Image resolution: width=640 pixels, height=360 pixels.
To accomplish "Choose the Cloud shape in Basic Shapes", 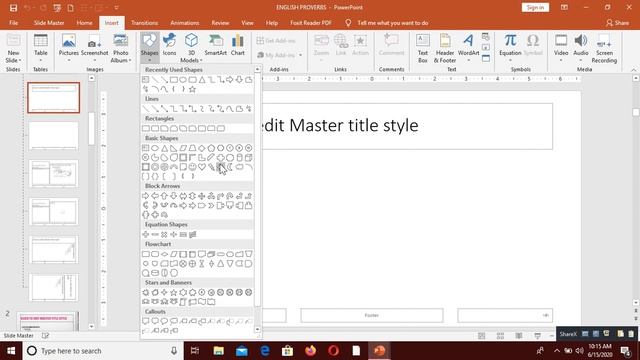I will click(x=239, y=167).
